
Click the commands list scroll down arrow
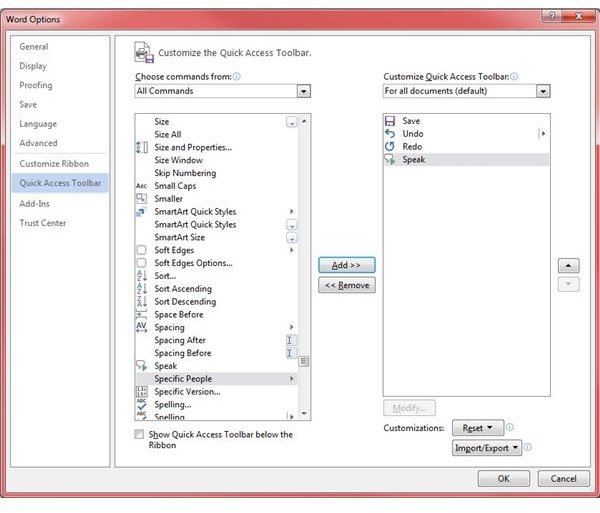tap(304, 413)
